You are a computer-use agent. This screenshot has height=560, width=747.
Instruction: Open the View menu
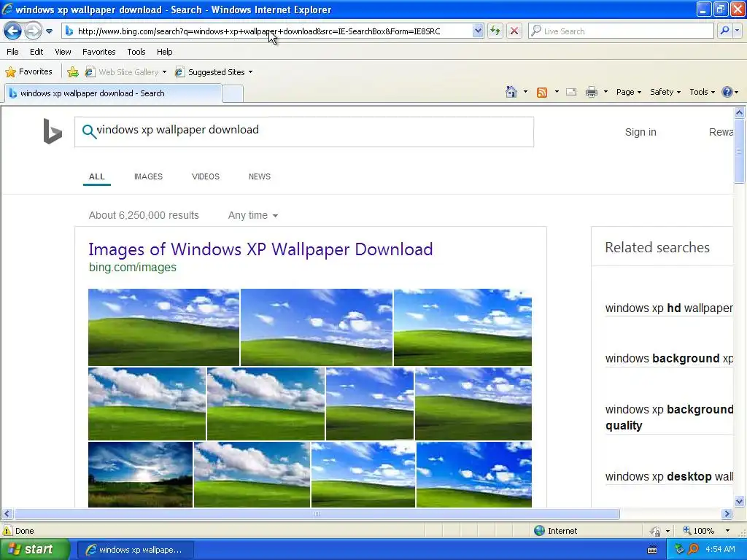pos(63,52)
